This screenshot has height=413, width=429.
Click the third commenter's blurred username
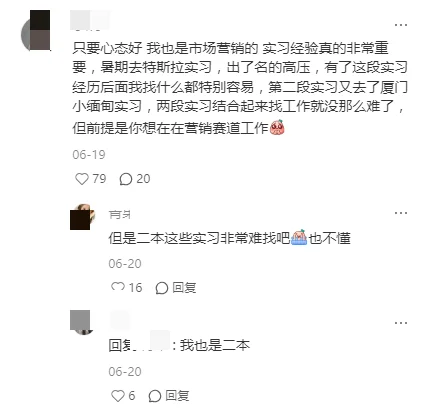(120, 320)
